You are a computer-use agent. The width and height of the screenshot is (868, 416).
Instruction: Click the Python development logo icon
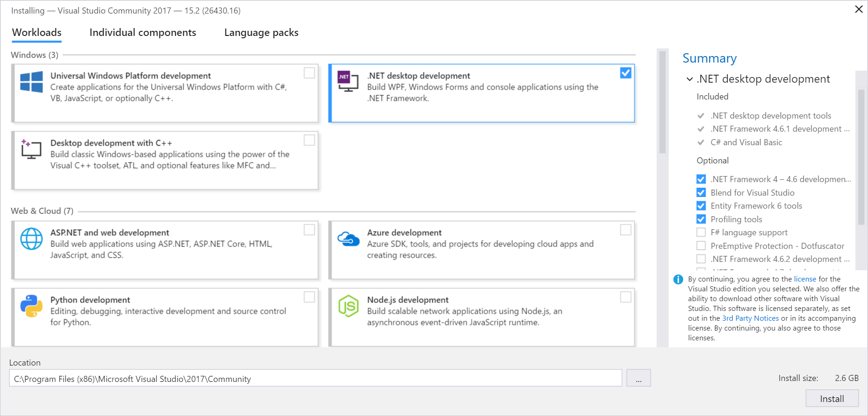pyautogui.click(x=31, y=306)
